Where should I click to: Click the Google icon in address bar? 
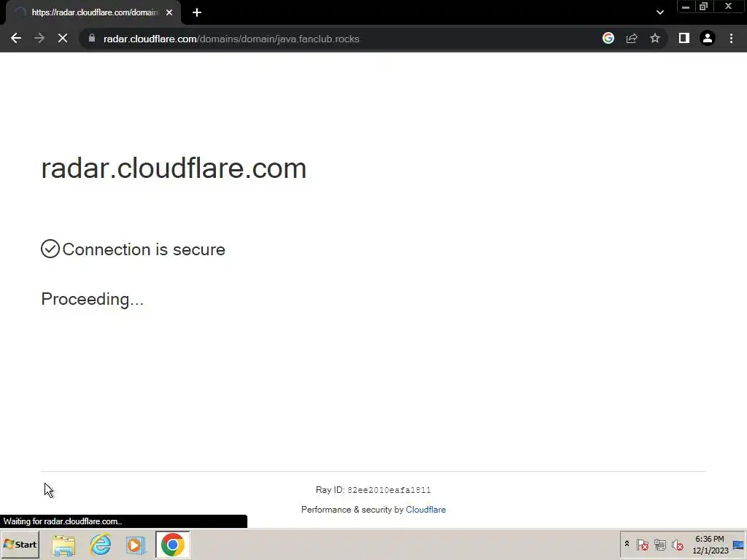[x=608, y=39]
